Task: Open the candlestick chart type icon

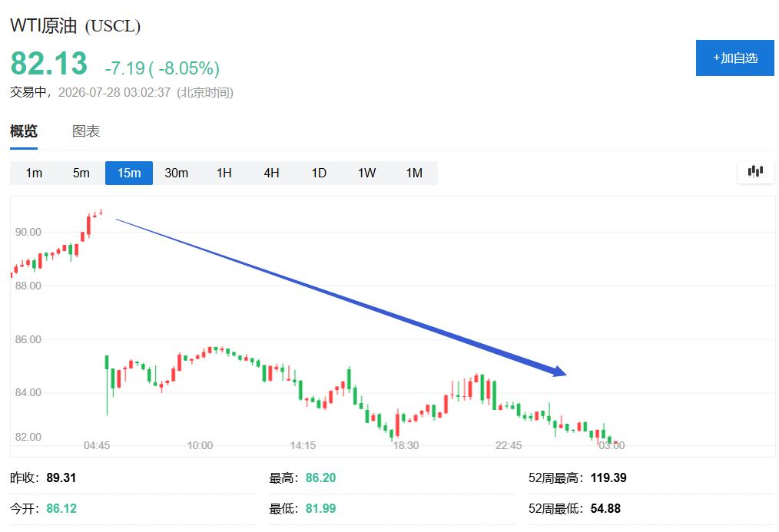Action: click(755, 172)
